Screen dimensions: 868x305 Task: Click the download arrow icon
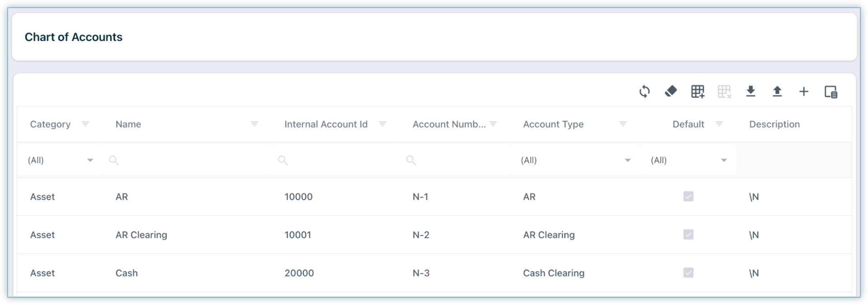point(750,92)
